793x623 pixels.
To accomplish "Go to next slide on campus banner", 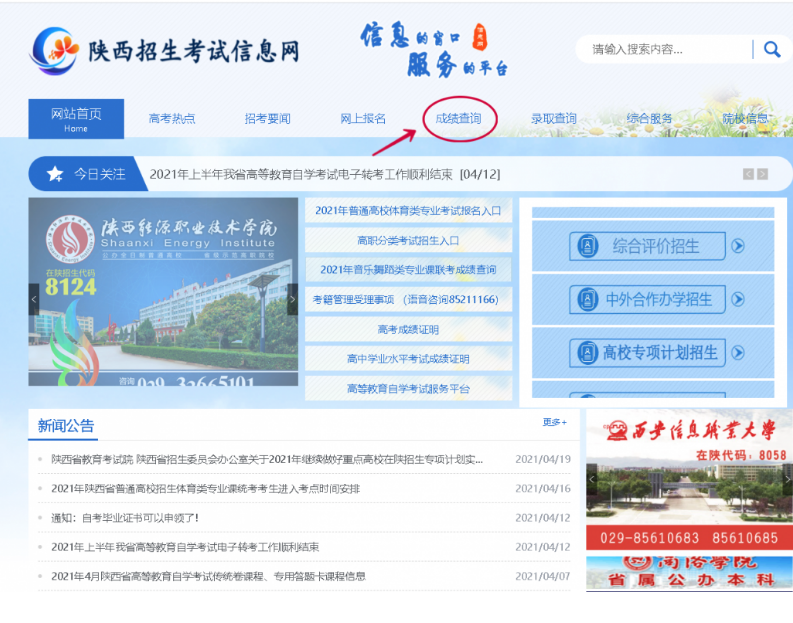I will (292, 299).
